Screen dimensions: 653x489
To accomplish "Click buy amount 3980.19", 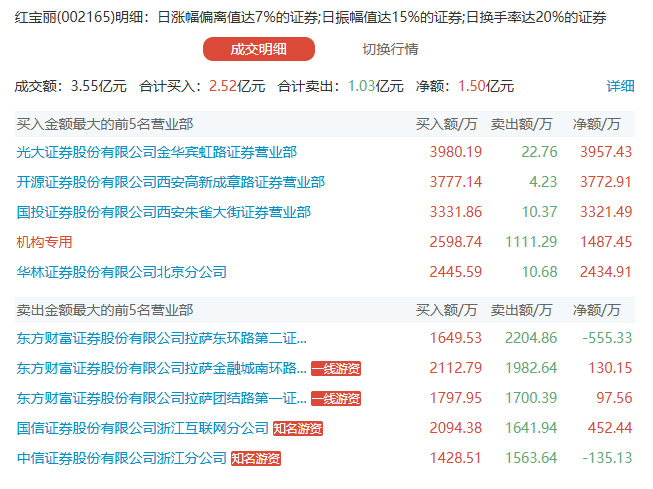I will point(456,152).
